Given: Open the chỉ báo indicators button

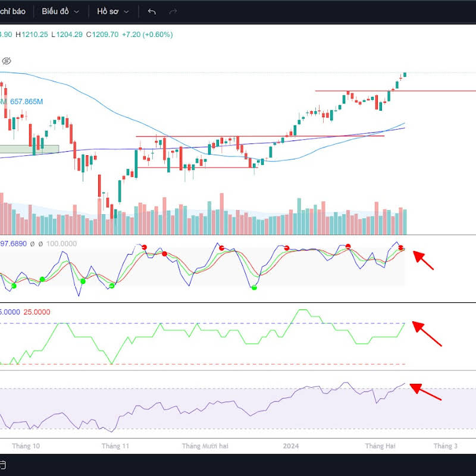Looking at the screenshot, I should [12, 11].
